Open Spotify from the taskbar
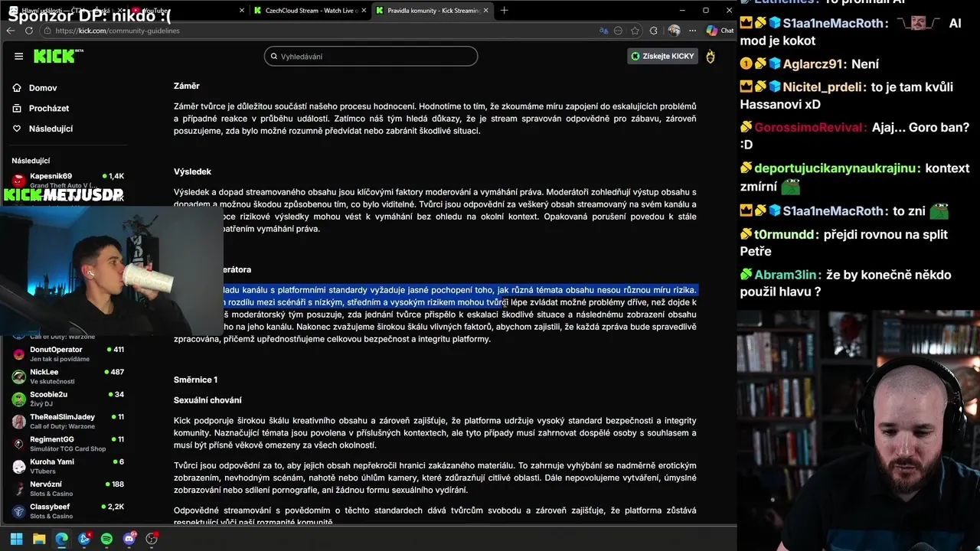Viewport: 980px width, 551px height. click(x=106, y=539)
